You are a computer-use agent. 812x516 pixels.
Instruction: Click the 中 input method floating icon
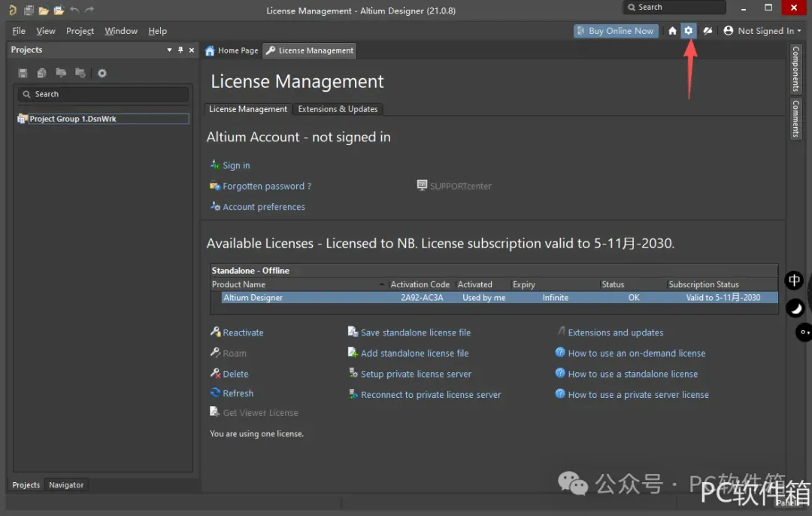pyautogui.click(x=794, y=281)
